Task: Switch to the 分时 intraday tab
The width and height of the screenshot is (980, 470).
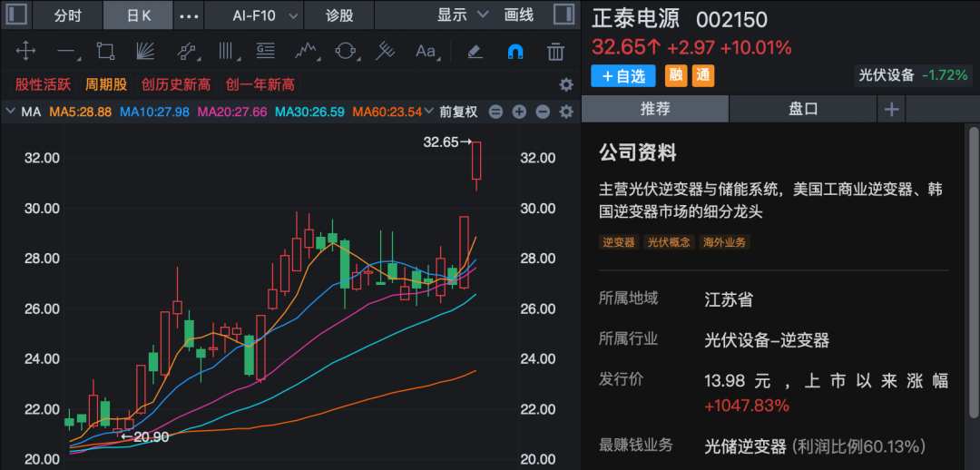Action: click(x=67, y=15)
